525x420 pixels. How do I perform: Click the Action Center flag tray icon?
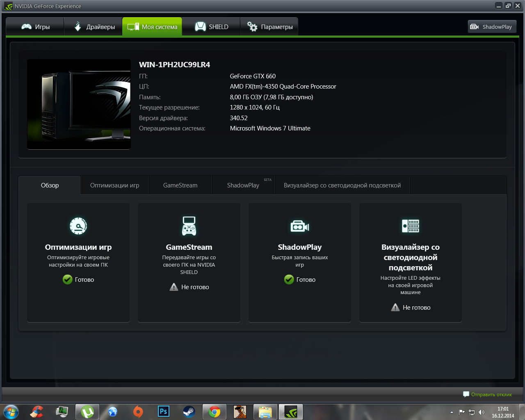click(x=462, y=412)
